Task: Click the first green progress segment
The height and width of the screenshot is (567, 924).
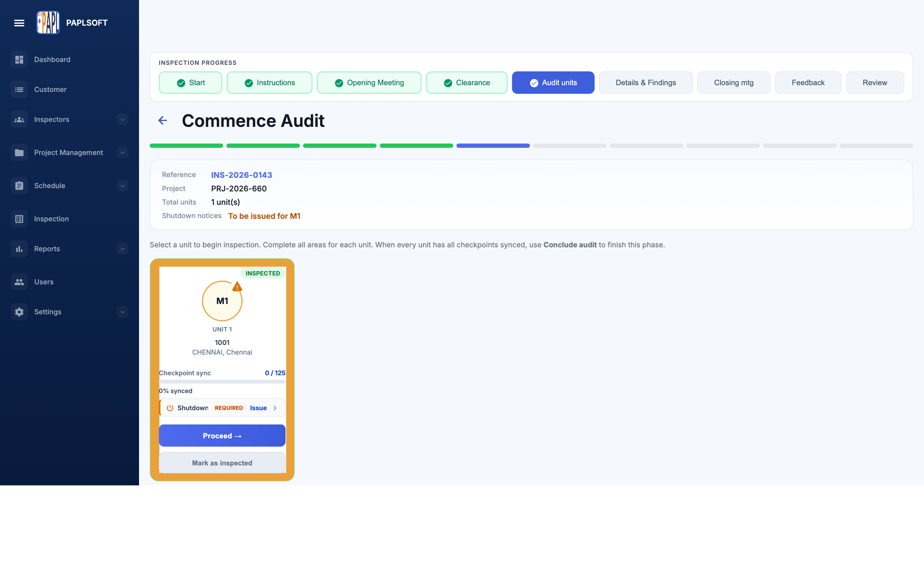Action: tap(186, 145)
